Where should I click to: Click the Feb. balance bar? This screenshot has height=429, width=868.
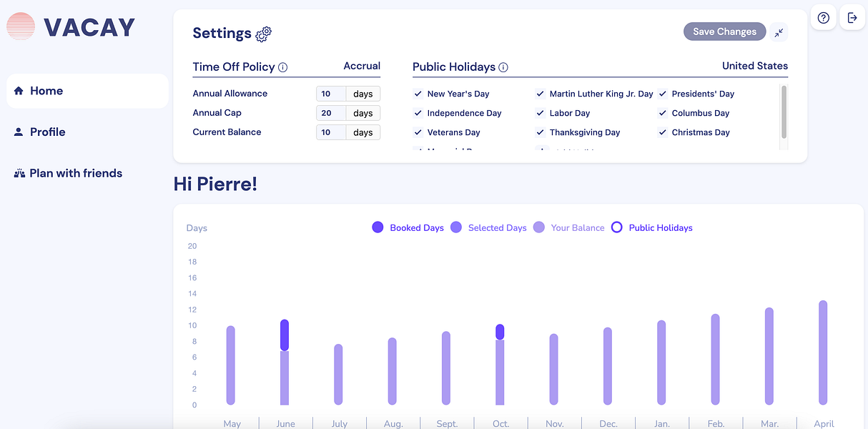click(715, 359)
